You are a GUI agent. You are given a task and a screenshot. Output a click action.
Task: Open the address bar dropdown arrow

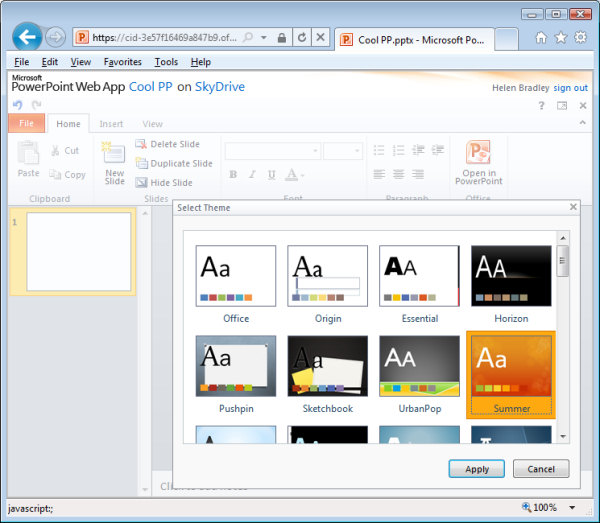click(x=264, y=37)
